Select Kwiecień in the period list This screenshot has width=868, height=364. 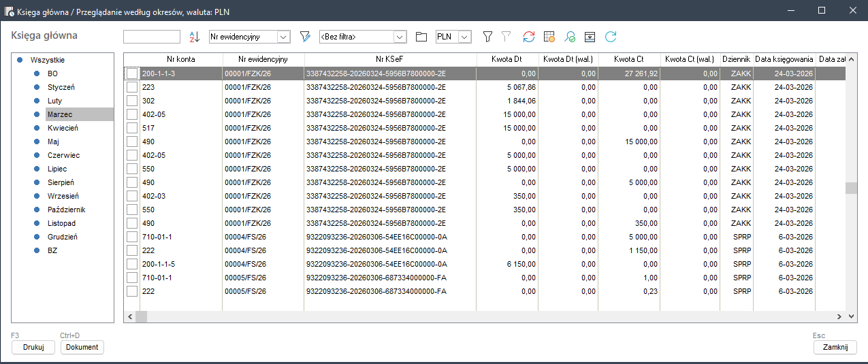pyautogui.click(x=63, y=128)
